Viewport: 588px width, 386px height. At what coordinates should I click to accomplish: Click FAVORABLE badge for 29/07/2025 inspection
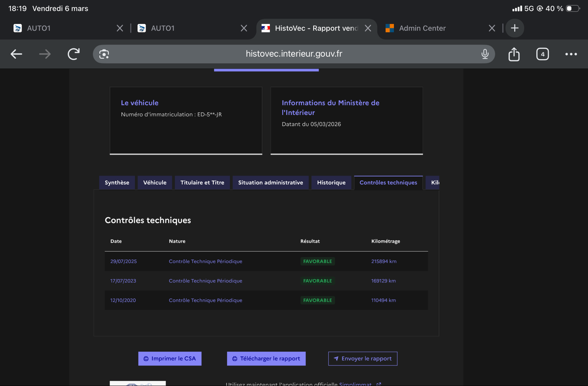[318, 262]
